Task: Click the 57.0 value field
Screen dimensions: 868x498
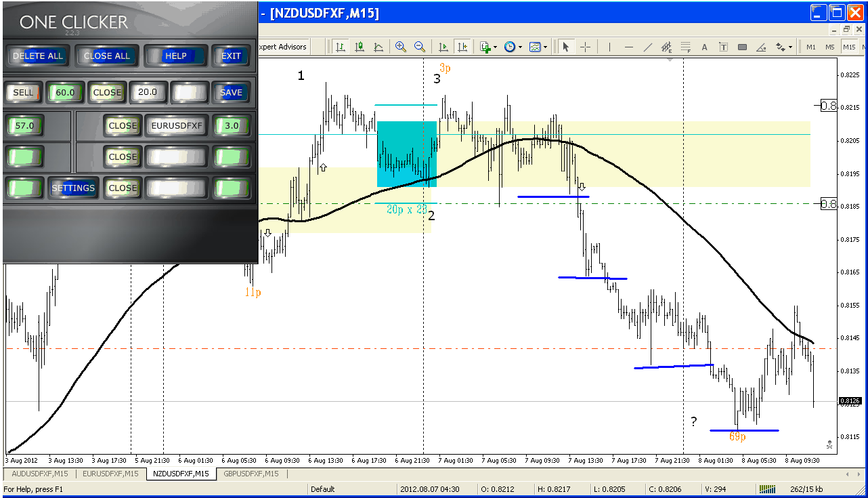Action: coord(24,125)
